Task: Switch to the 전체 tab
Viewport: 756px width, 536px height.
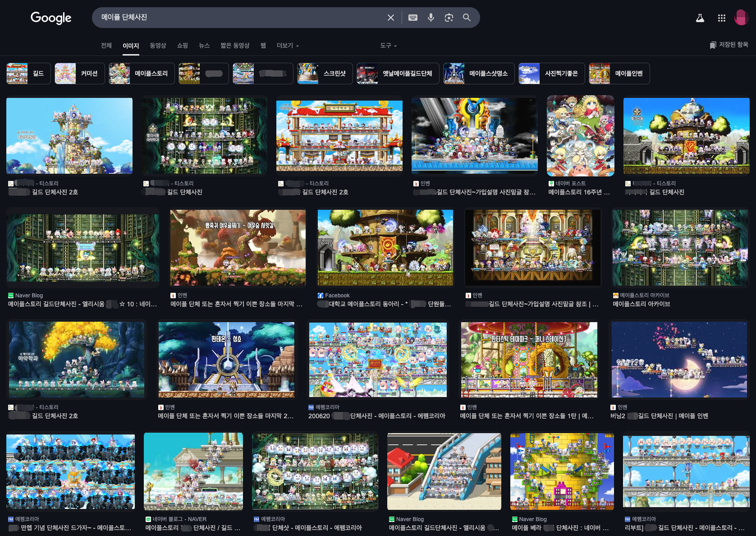Action: click(106, 46)
